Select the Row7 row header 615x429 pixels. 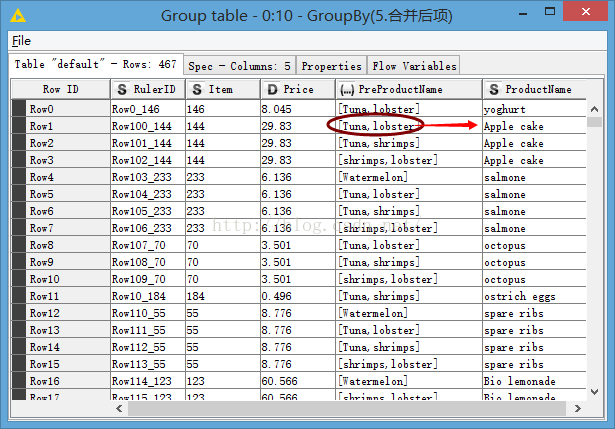pyautogui.click(x=61, y=228)
